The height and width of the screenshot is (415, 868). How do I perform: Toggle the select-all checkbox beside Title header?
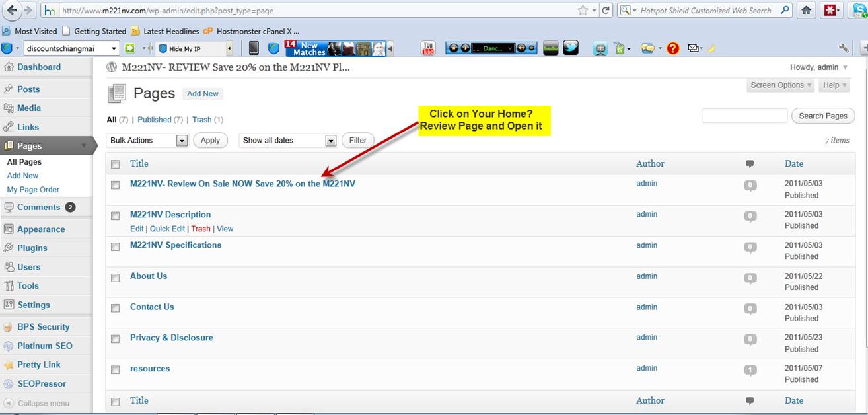116,164
